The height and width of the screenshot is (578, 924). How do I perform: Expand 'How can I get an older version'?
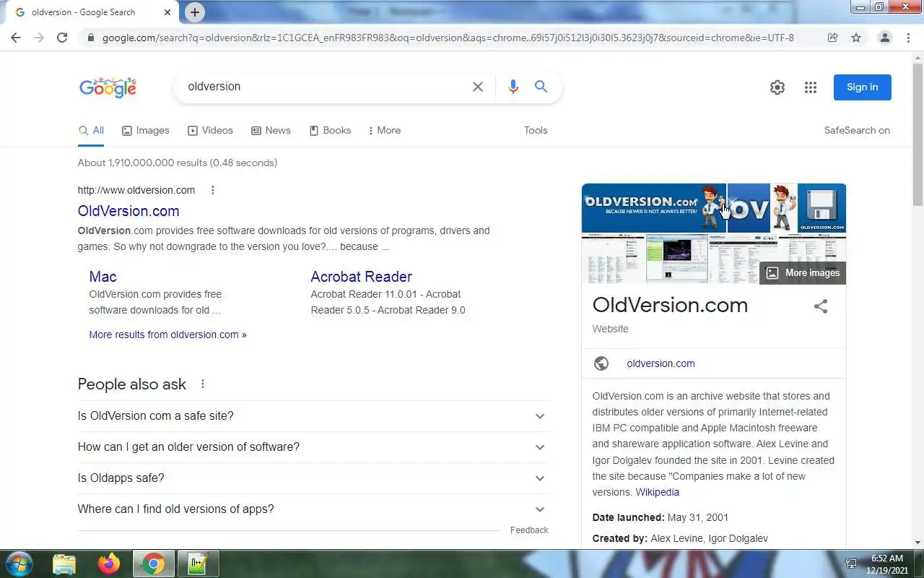(x=313, y=447)
